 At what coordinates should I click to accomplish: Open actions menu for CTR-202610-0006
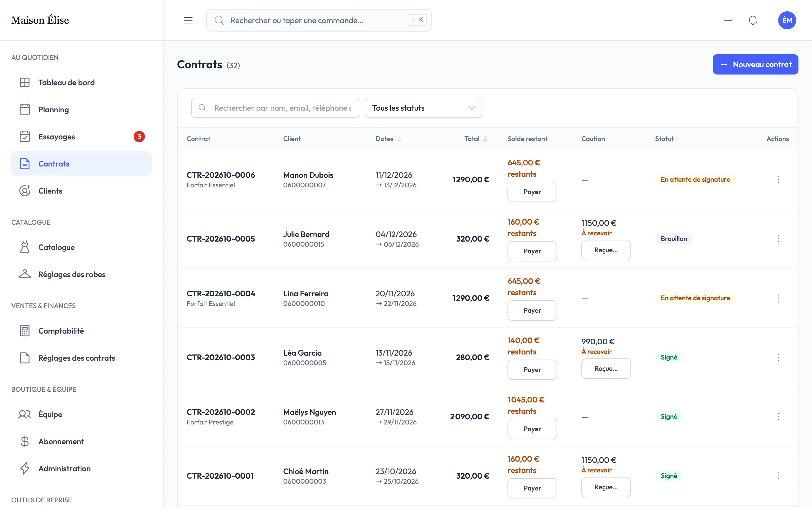778,179
